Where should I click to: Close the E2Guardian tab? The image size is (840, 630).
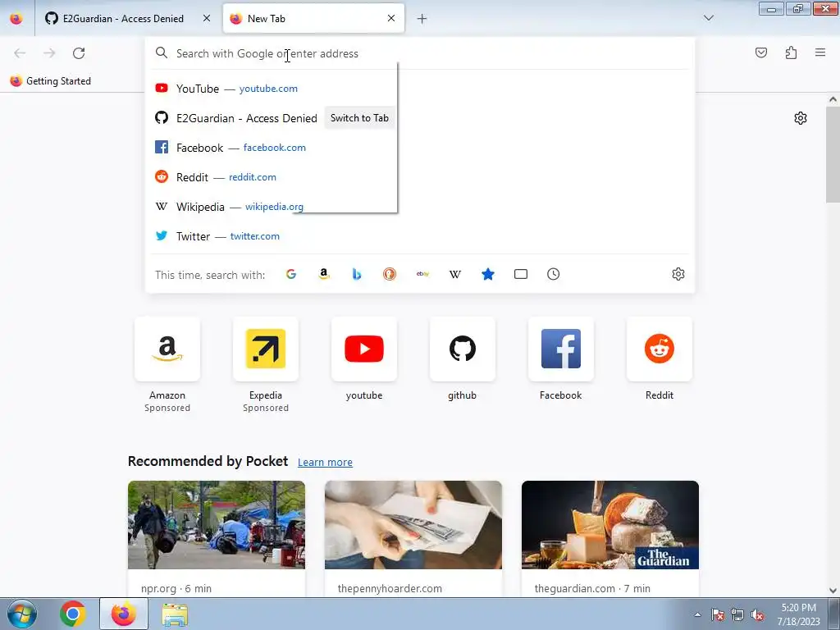click(207, 18)
